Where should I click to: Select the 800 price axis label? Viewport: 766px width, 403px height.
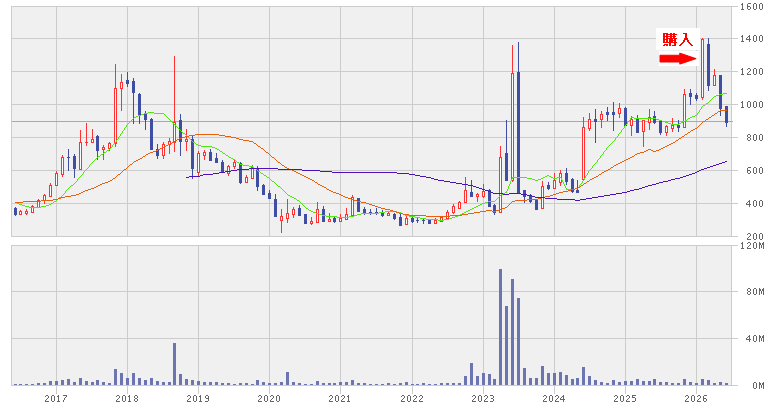pyautogui.click(x=755, y=138)
